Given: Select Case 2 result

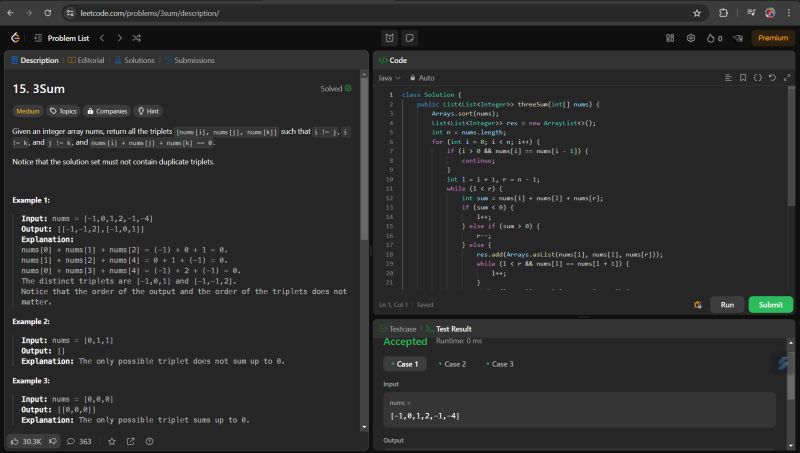Looking at the screenshot, I should 453,364.
